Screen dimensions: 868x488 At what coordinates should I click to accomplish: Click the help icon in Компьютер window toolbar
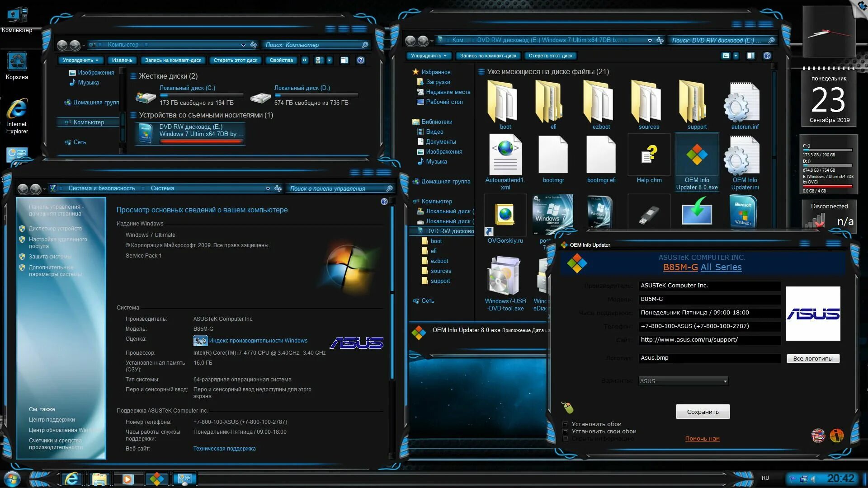pyautogui.click(x=360, y=60)
